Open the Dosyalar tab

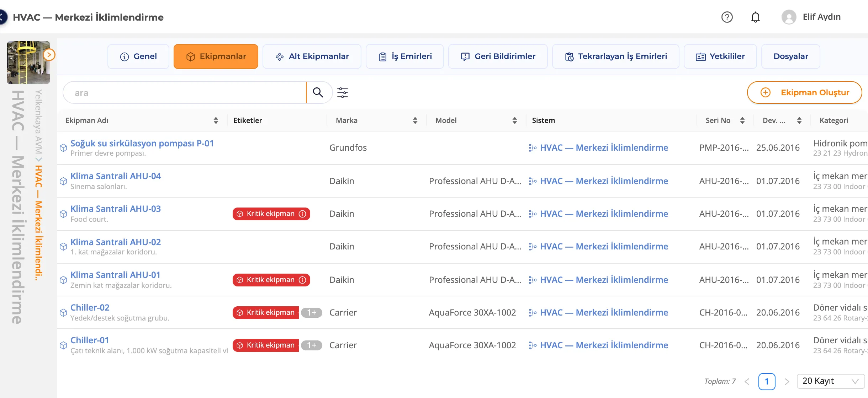tap(791, 57)
